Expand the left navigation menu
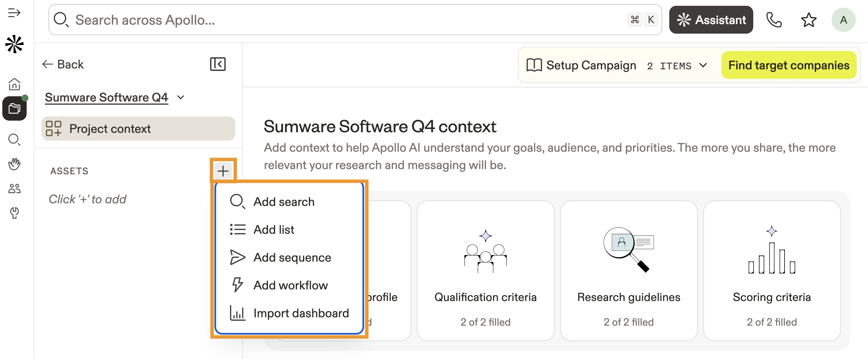This screenshot has width=868, height=359. tap(14, 13)
